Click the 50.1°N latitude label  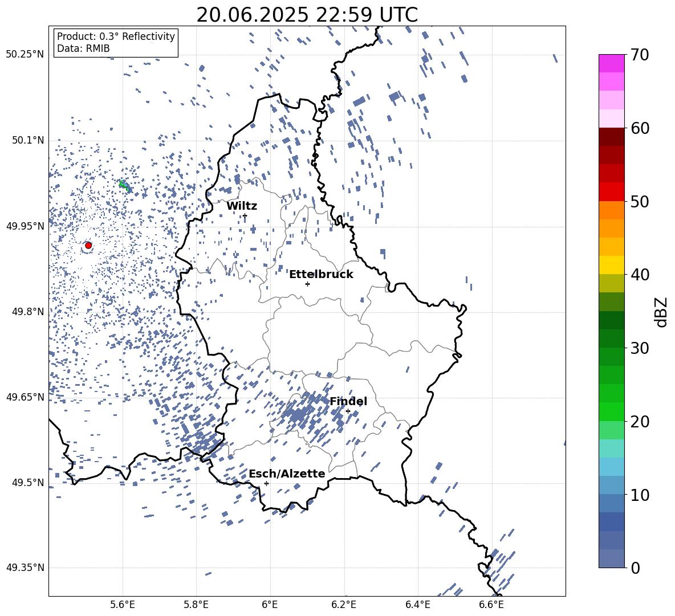(x=28, y=141)
